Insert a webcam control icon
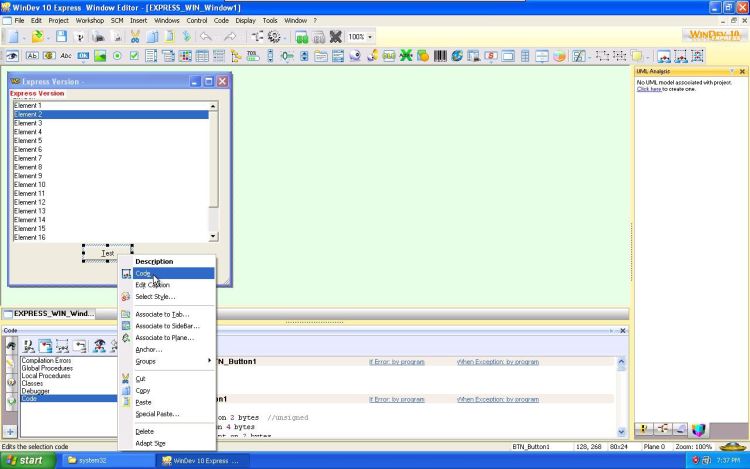Image resolution: width=750 pixels, height=469 pixels. [x=355, y=56]
